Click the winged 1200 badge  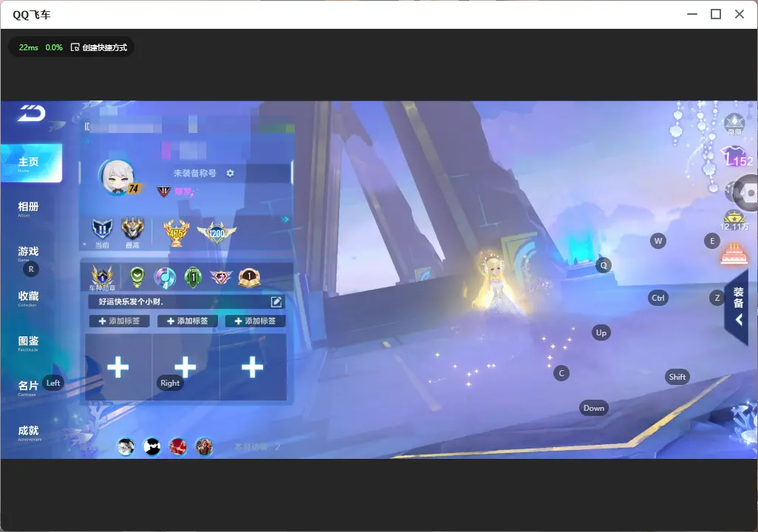click(x=216, y=233)
